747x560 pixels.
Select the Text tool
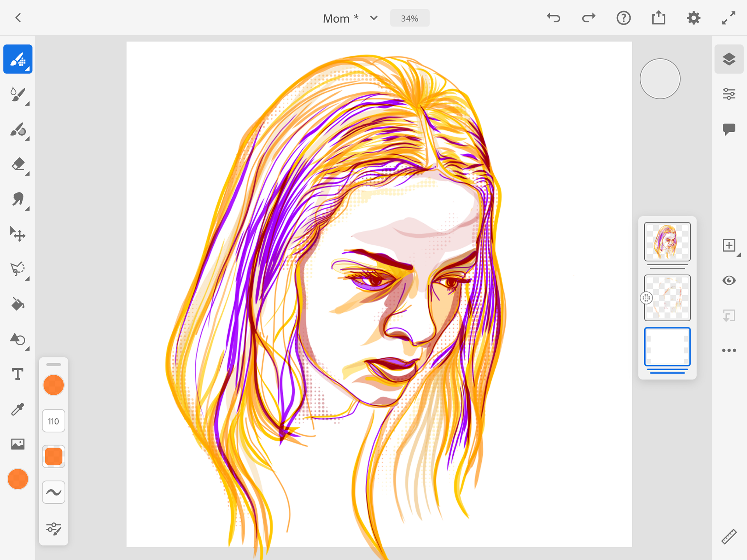point(18,374)
